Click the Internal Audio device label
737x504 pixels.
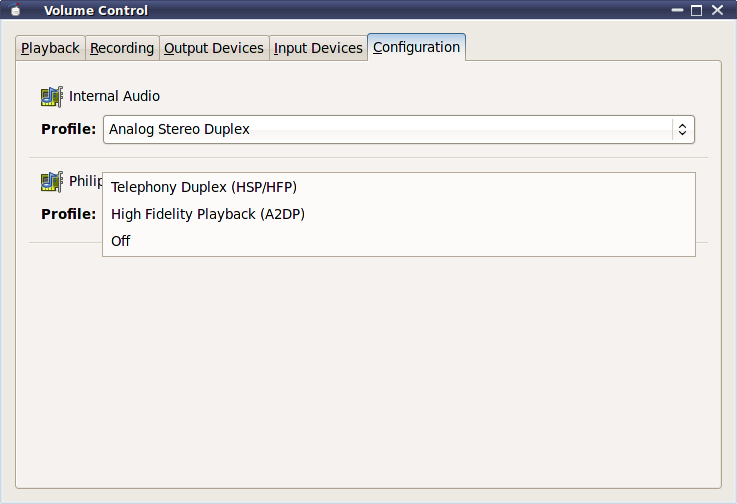pyautogui.click(x=114, y=96)
